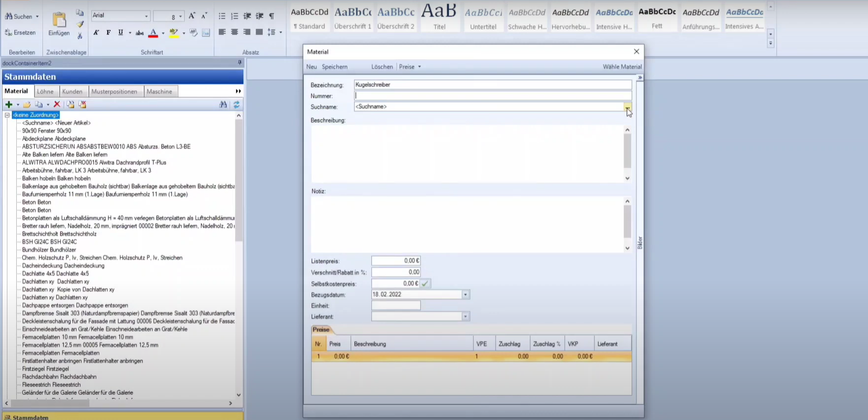Click the Listenpreis input field
Viewport: 868px width, 420px height.
396,261
